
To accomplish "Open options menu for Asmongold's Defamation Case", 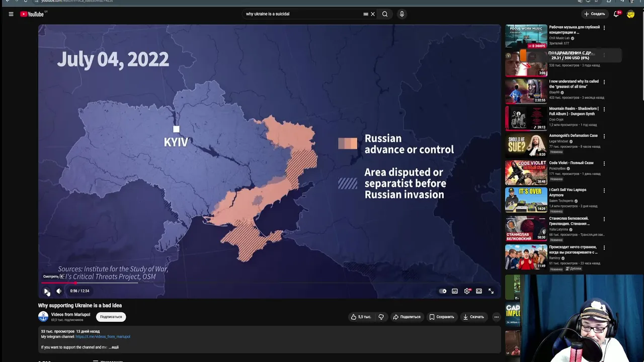I will point(604,136).
